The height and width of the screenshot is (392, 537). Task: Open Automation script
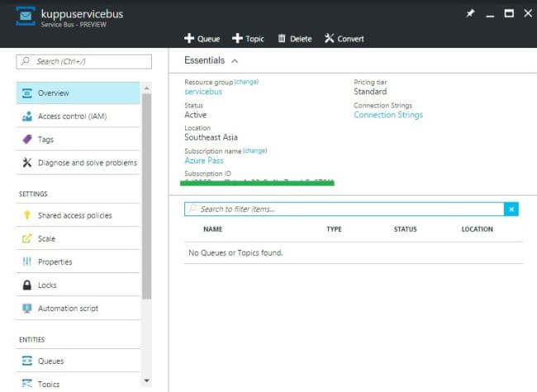78,308
